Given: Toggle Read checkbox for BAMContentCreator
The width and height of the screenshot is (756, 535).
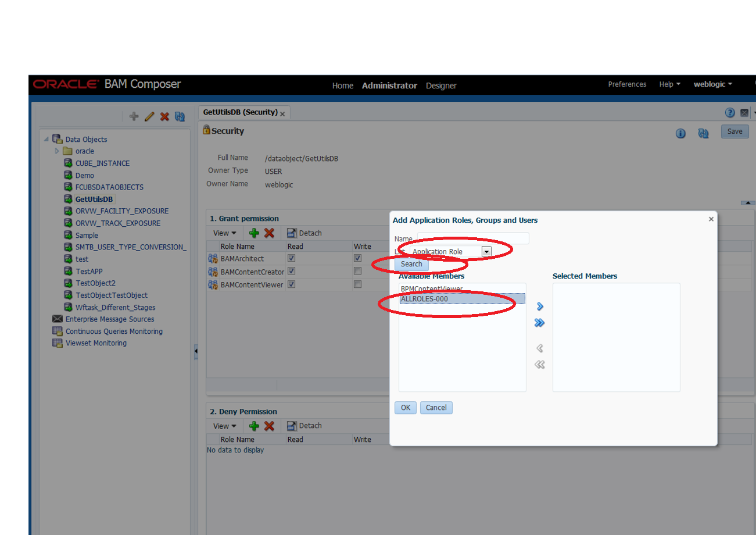Looking at the screenshot, I should tap(292, 271).
